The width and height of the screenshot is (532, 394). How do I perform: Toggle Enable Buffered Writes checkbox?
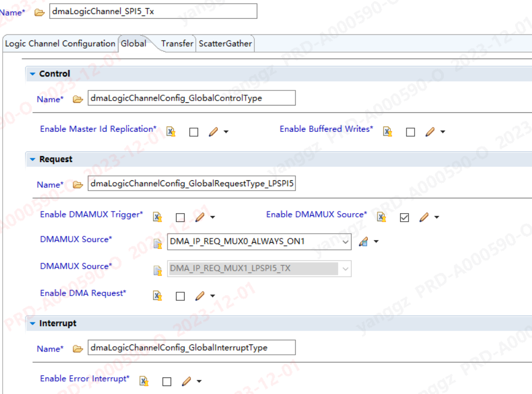click(x=410, y=132)
